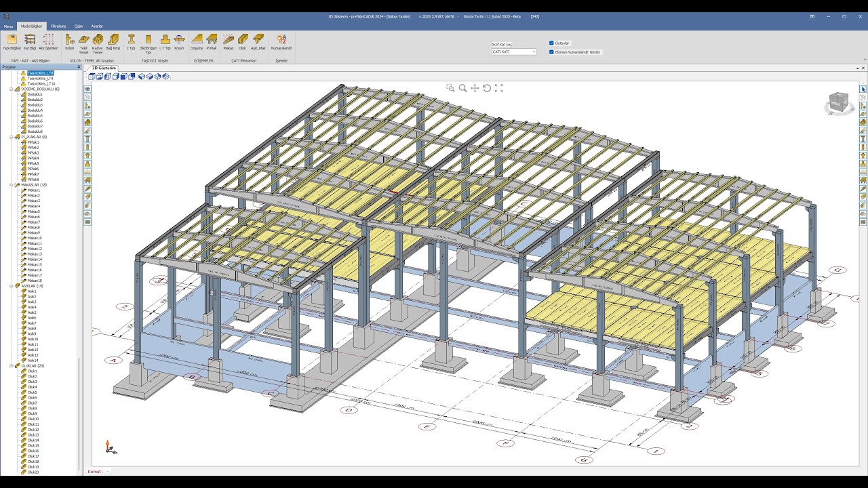Select the 3D Gösterim view tab
868x488 pixels.
click(x=103, y=68)
